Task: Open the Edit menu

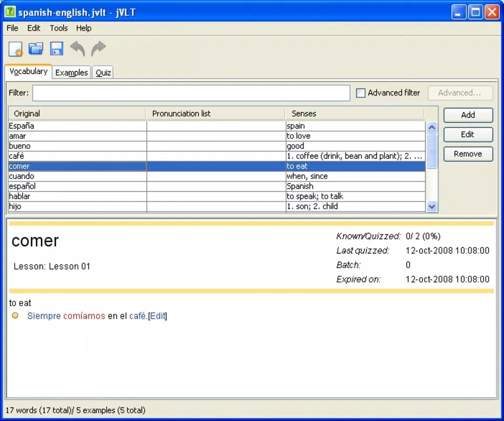Action: coord(34,28)
